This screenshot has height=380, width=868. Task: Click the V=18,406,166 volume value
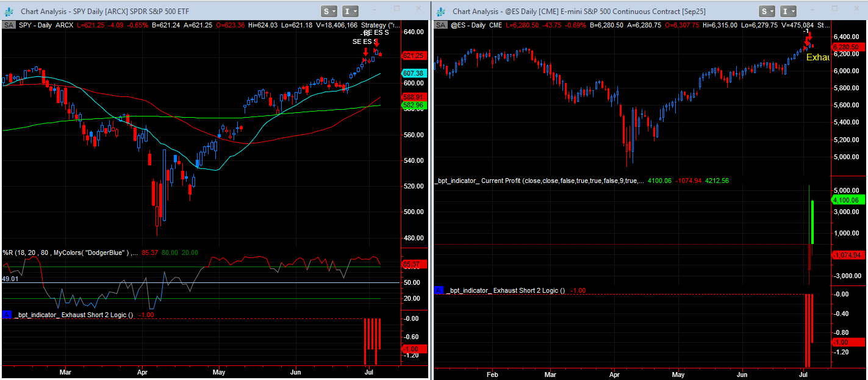coord(337,25)
